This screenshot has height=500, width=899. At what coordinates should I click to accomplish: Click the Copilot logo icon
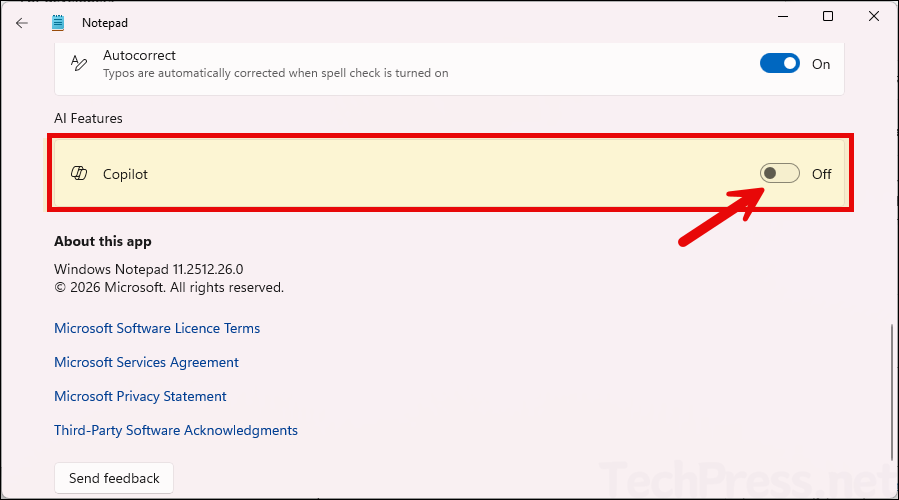79,174
